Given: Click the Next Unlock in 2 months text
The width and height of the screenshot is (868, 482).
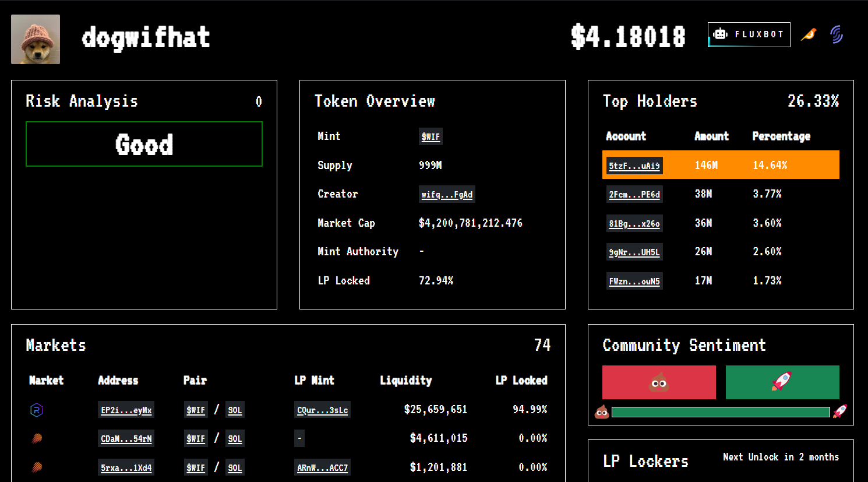Looking at the screenshot, I should pyautogui.click(x=781, y=457).
